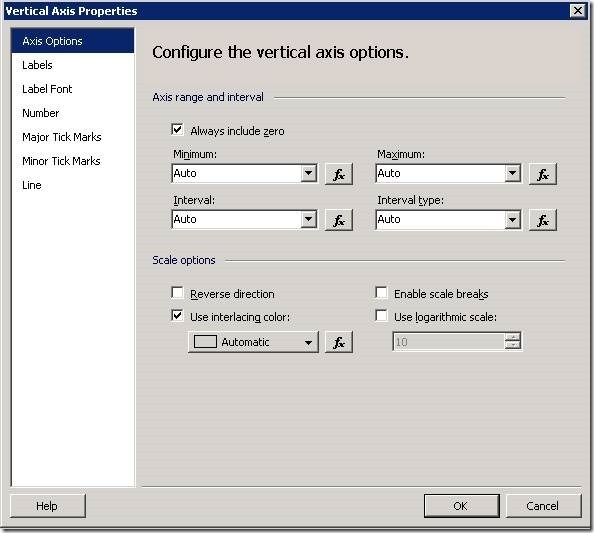The height and width of the screenshot is (533, 594).
Task: Toggle Always include zero checkbox
Action: point(177,130)
